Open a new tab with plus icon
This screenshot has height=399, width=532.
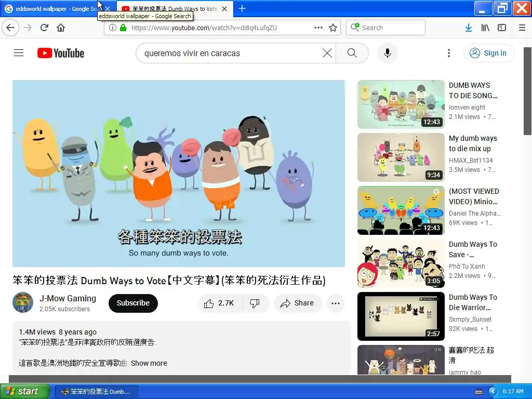pyautogui.click(x=242, y=8)
